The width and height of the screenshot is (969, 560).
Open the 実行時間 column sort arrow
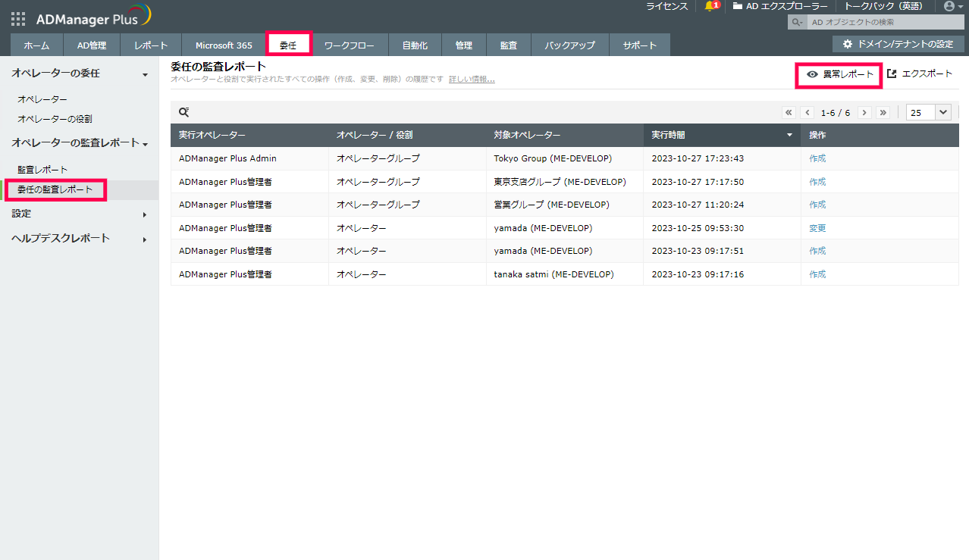[789, 135]
